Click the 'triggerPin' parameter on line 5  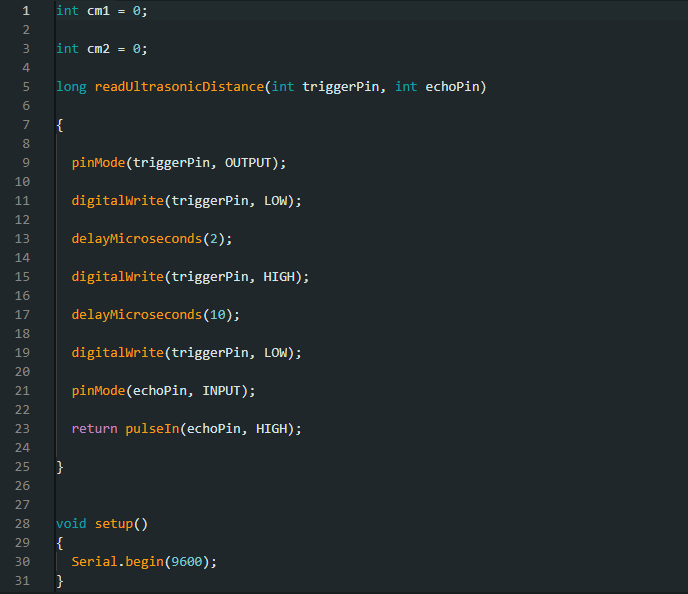pos(340,87)
